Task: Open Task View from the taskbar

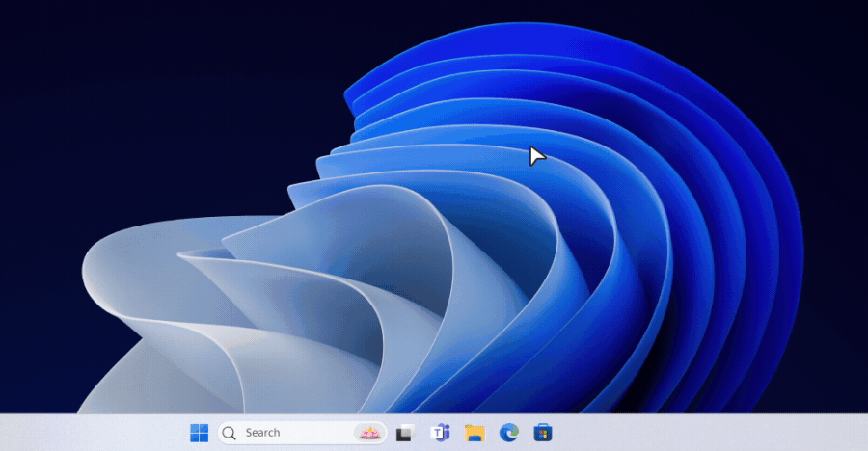Action: coord(405,433)
